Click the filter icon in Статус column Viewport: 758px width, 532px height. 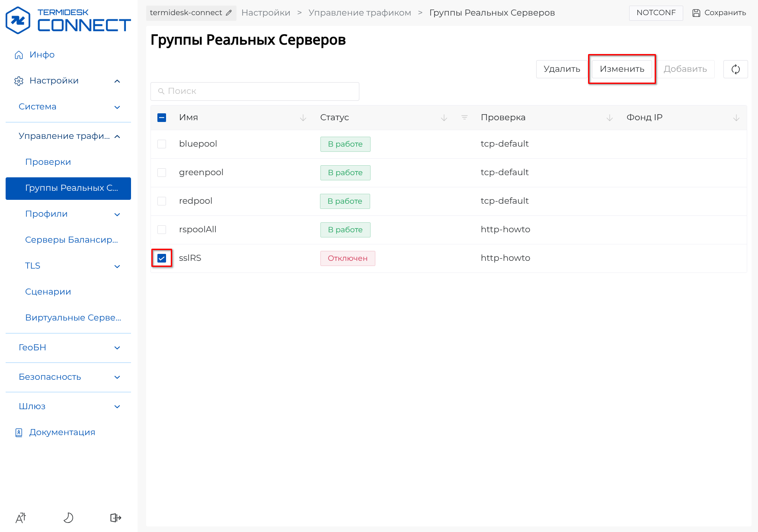(x=464, y=118)
